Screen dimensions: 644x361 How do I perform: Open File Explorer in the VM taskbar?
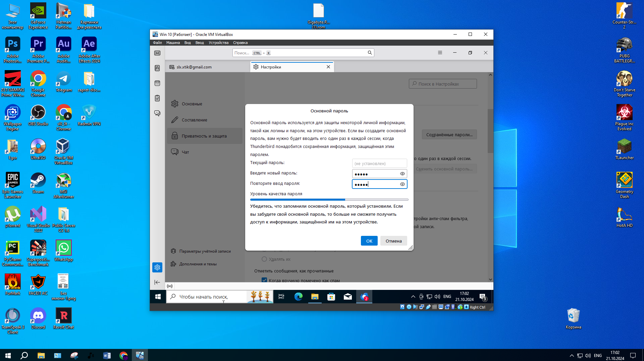315,297
